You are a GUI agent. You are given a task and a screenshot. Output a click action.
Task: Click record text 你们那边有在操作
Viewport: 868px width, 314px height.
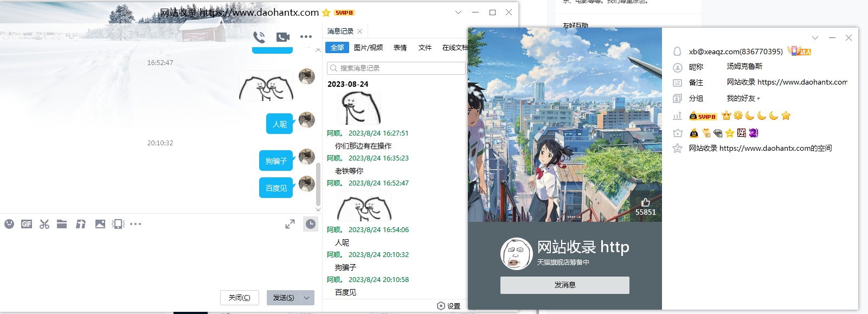click(x=363, y=146)
